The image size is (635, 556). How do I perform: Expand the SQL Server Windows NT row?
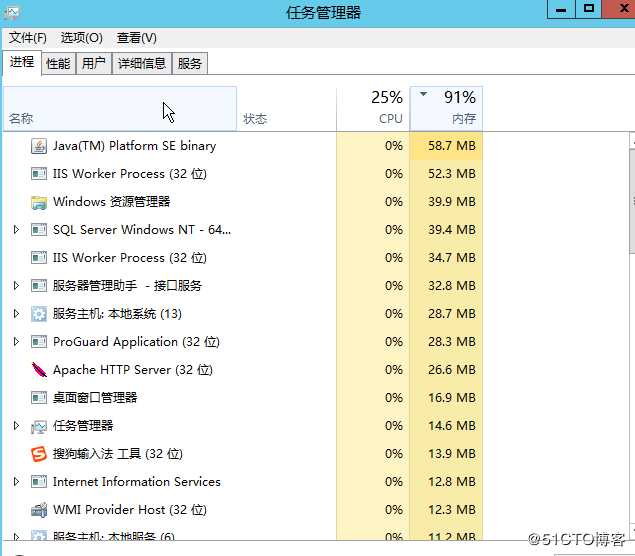tap(16, 230)
